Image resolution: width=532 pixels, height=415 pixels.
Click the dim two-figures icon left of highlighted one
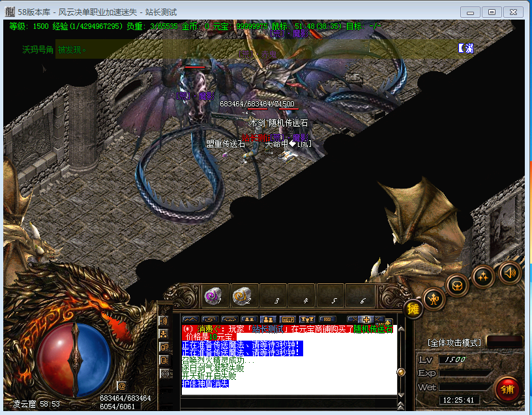pos(248,319)
